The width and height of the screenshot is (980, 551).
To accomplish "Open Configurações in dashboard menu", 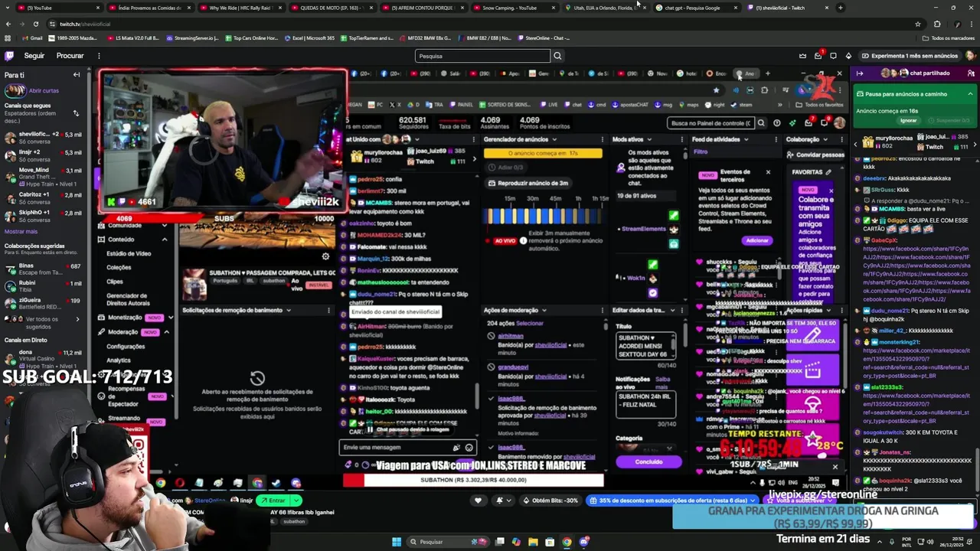I will 126,346.
